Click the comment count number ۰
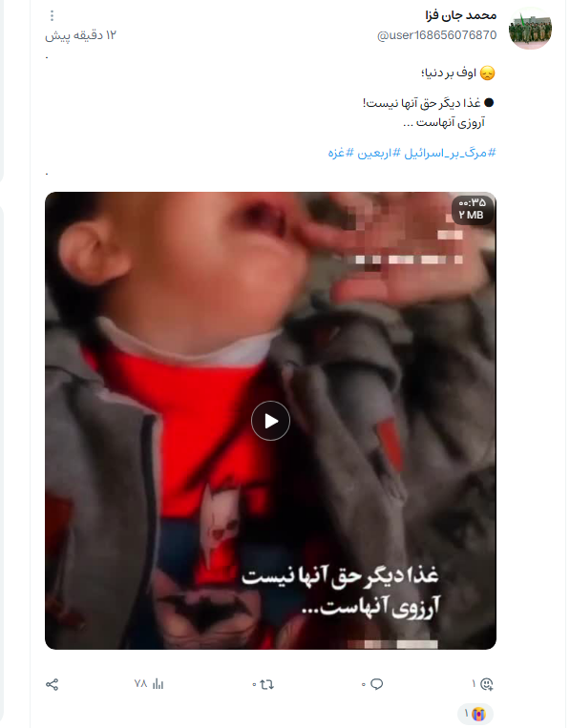The image size is (570, 728). pyautogui.click(x=364, y=684)
